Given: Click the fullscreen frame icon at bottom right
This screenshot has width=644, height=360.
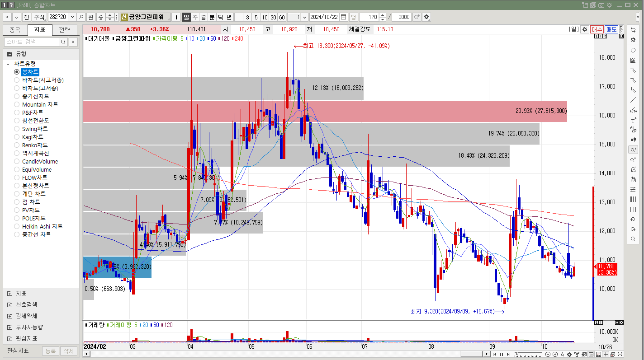Looking at the screenshot, I should click(x=620, y=354).
